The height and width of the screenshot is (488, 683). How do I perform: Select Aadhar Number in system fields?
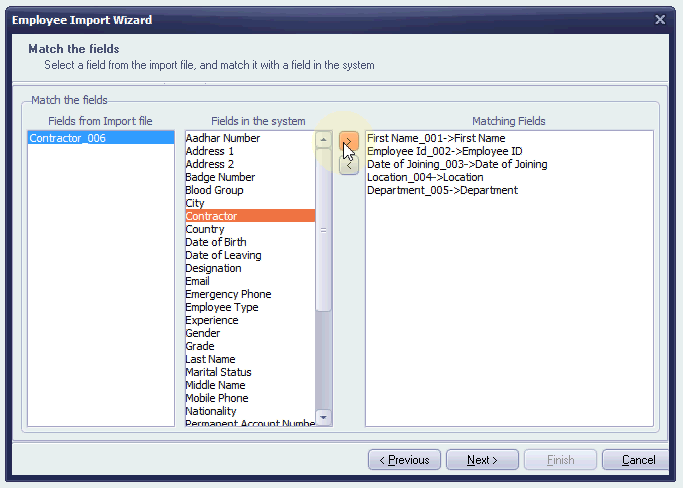250,138
